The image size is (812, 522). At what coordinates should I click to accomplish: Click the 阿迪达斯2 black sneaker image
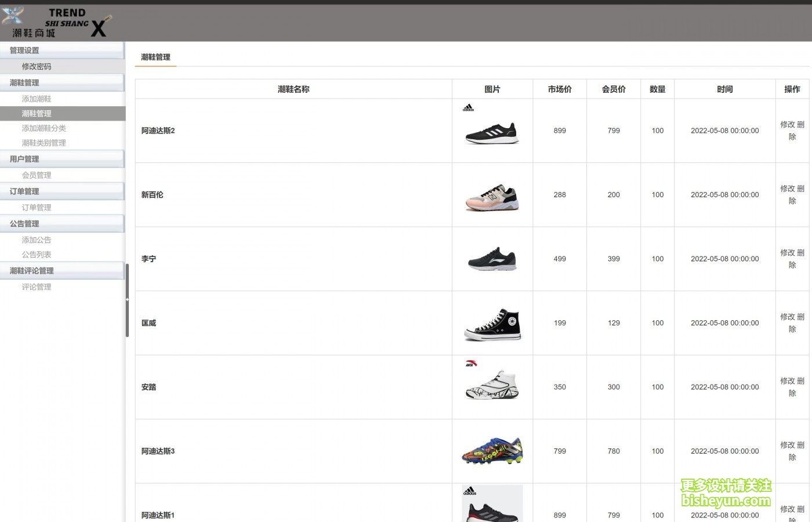coord(492,130)
